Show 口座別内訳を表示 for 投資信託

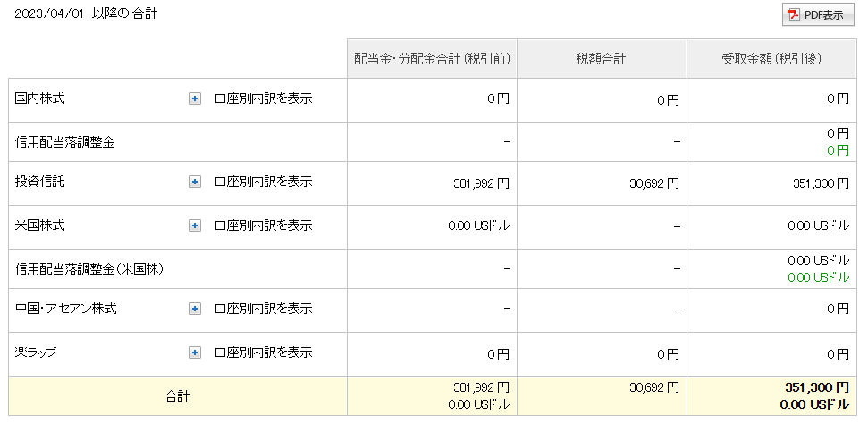264,183
